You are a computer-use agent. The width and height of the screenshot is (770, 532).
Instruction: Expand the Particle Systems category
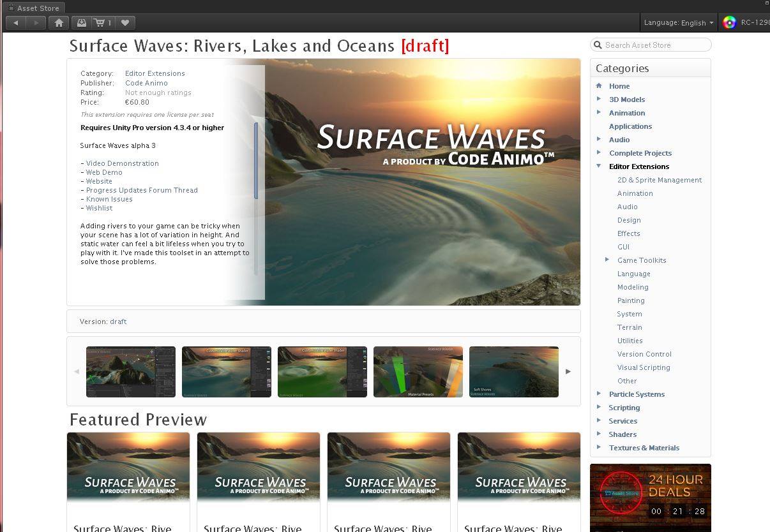coord(599,394)
